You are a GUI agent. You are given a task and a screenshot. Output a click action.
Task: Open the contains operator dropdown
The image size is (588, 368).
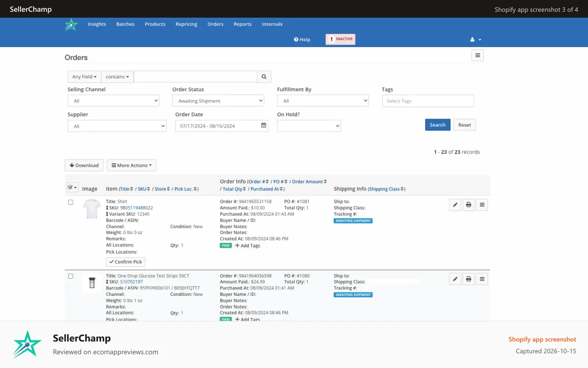pyautogui.click(x=118, y=77)
